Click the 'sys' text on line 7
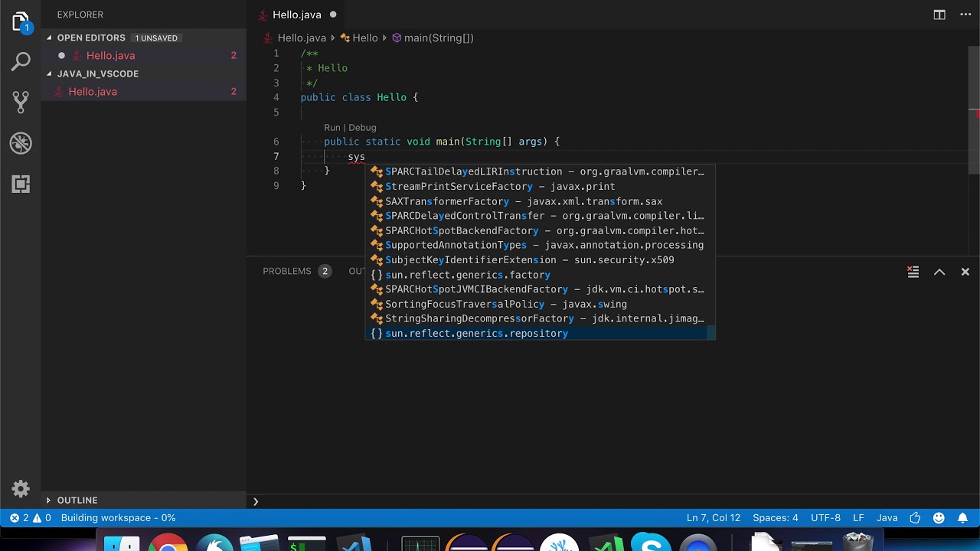This screenshot has width=980, height=551. click(356, 157)
